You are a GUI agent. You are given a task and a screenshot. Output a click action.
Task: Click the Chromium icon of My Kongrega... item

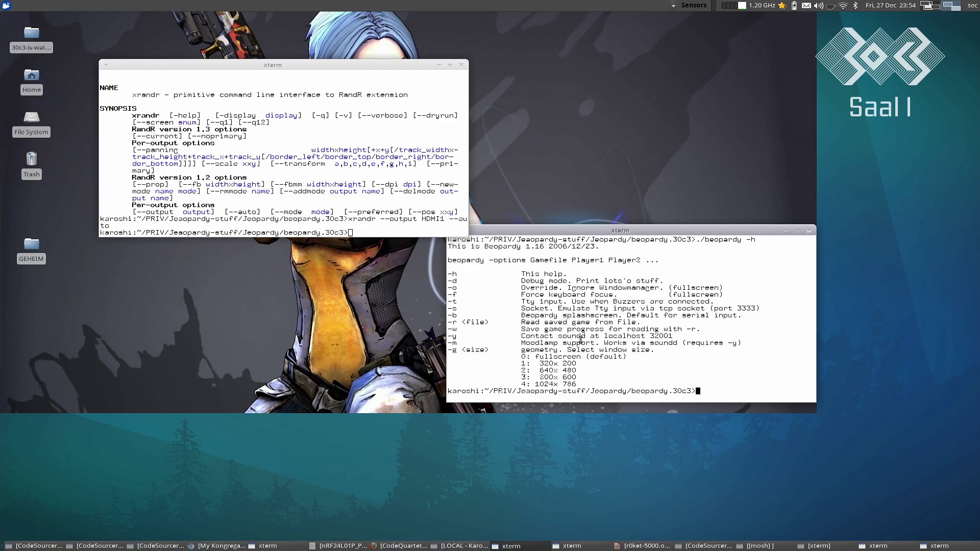[x=191, y=546]
